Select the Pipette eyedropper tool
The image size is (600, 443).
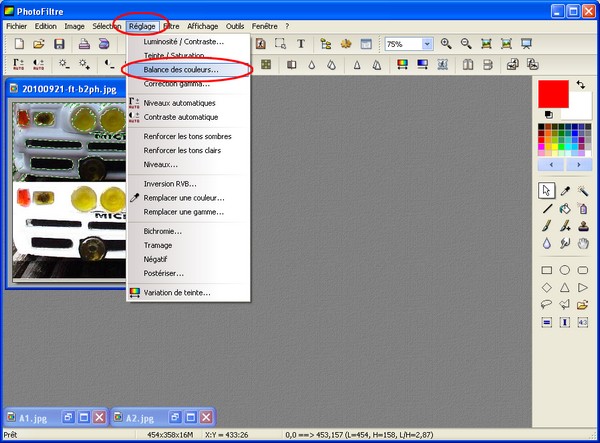coord(565,191)
